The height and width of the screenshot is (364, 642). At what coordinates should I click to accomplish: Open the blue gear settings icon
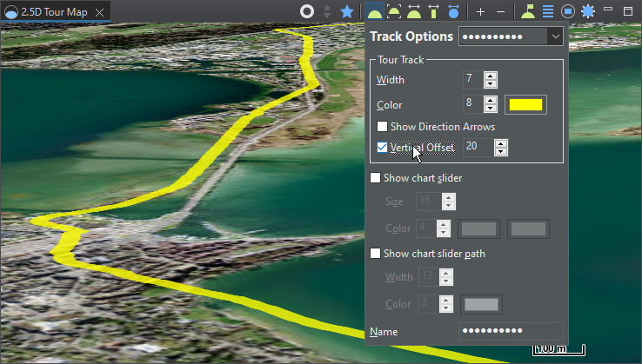[588, 11]
